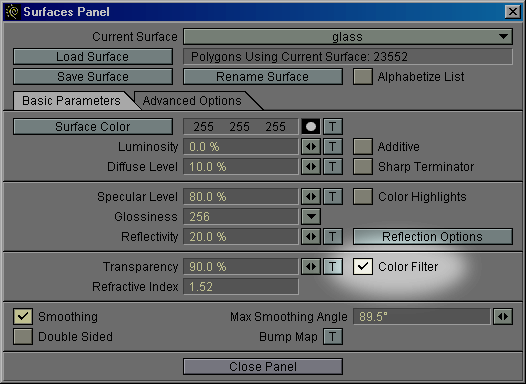
Task: Click the Glossiness 256 field
Action: [241, 217]
